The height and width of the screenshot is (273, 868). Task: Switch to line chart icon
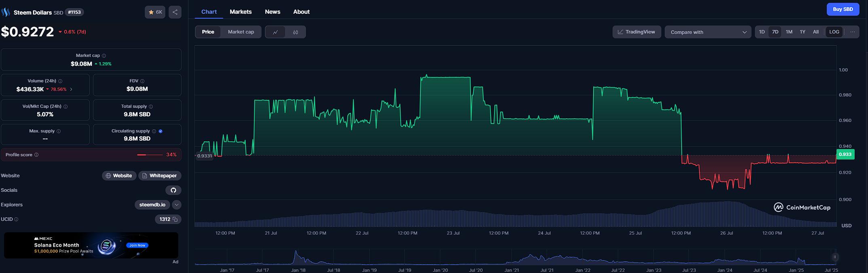point(275,32)
